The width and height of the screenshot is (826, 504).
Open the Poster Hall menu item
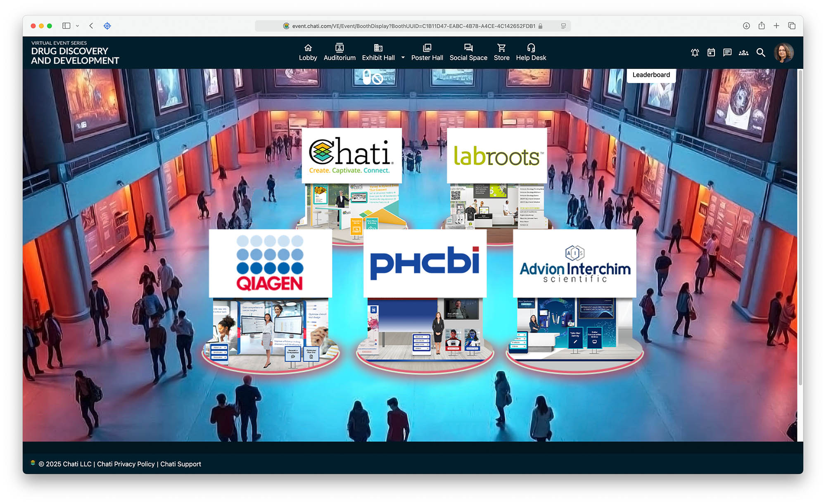[427, 52]
